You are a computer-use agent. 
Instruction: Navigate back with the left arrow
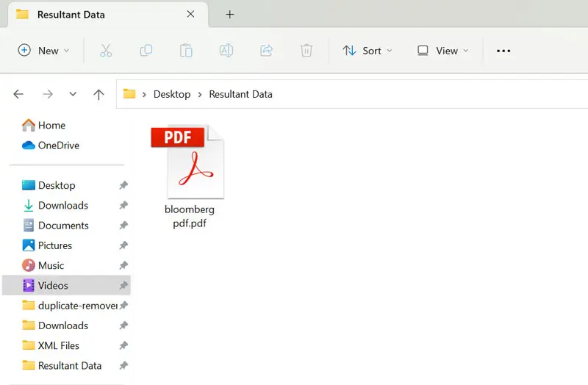click(18, 94)
